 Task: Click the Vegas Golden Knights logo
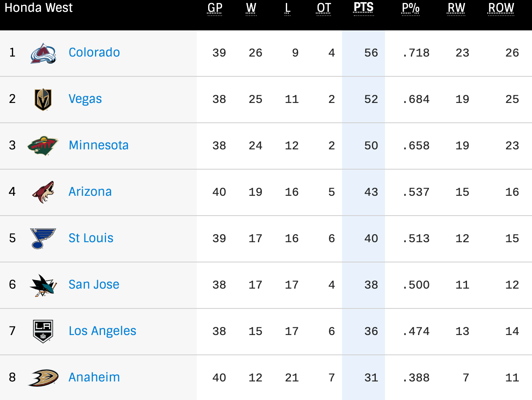(x=43, y=100)
